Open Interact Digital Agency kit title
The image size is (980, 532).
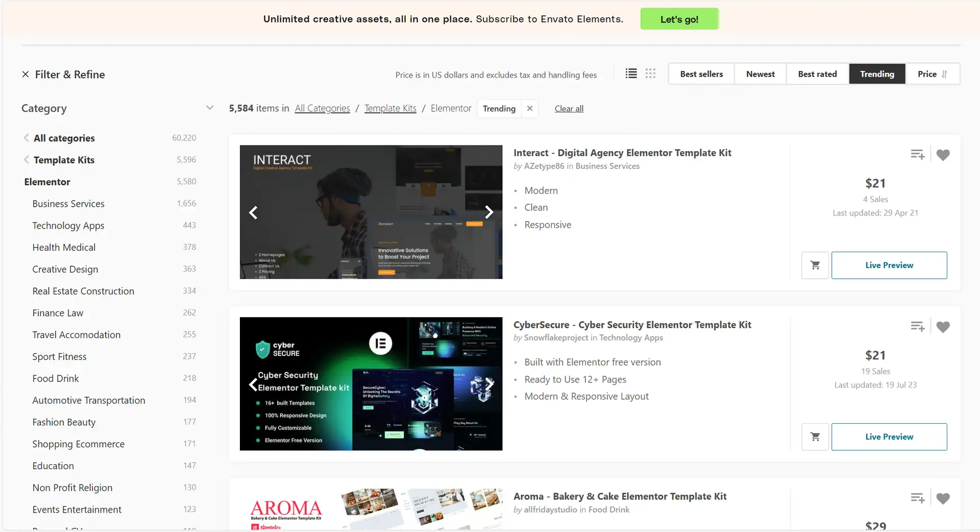(x=622, y=153)
